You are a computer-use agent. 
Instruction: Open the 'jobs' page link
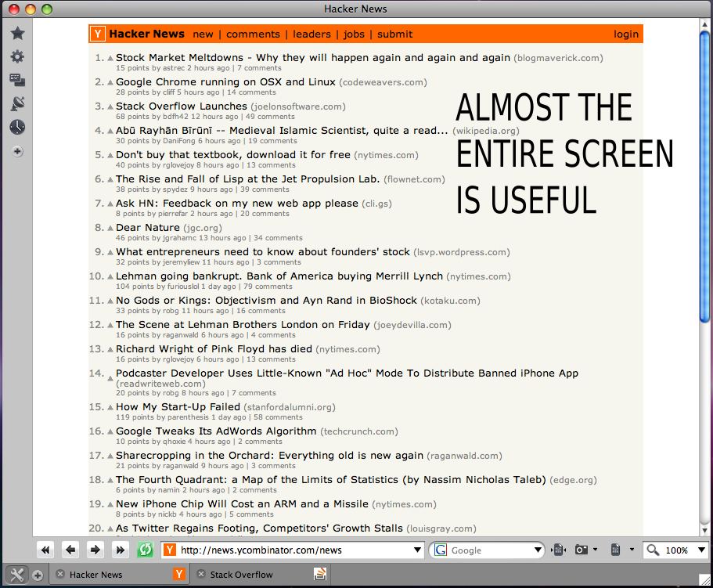[355, 34]
